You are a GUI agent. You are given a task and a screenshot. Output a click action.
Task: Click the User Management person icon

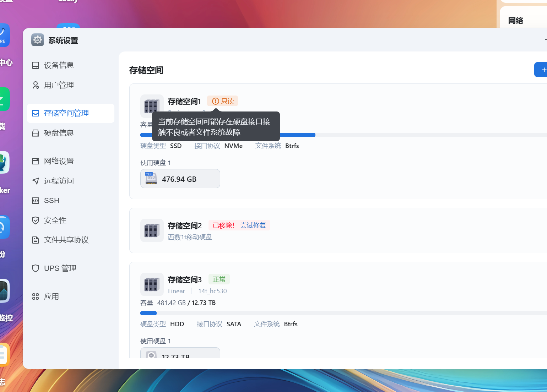36,85
